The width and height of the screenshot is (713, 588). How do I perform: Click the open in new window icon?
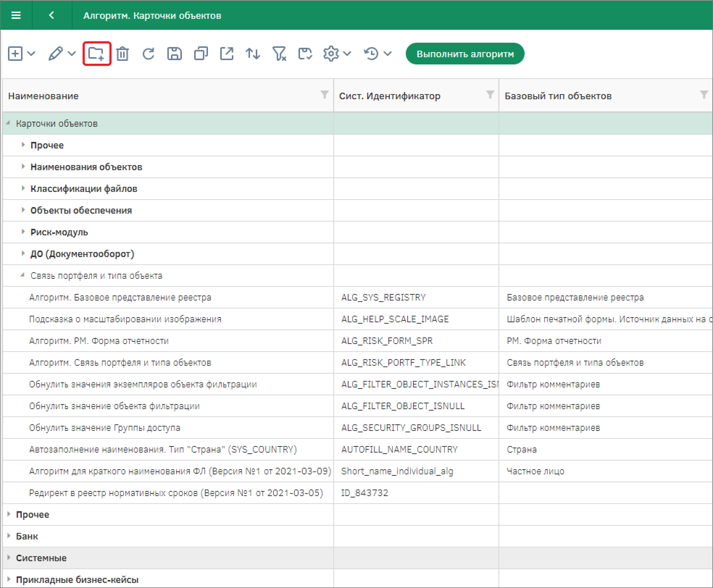[x=227, y=54]
